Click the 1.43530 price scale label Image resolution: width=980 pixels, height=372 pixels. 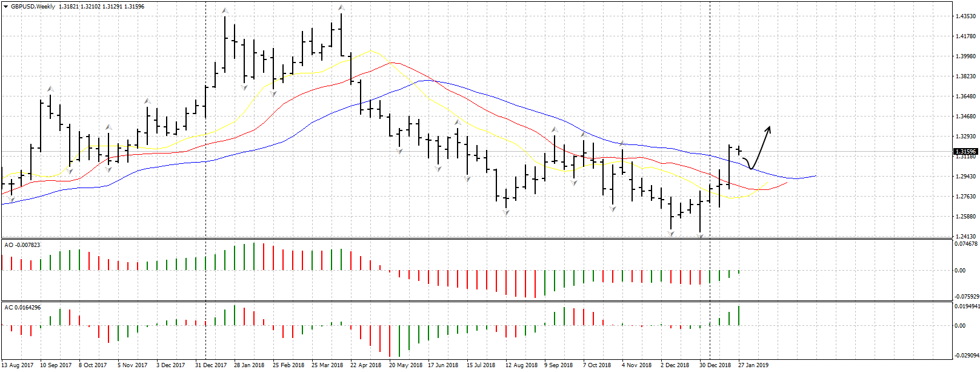click(x=965, y=16)
